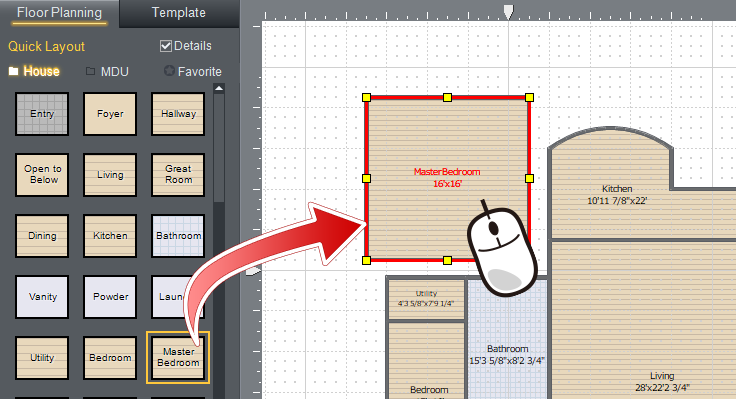Select the Kitchen room on floor plan

click(617, 195)
